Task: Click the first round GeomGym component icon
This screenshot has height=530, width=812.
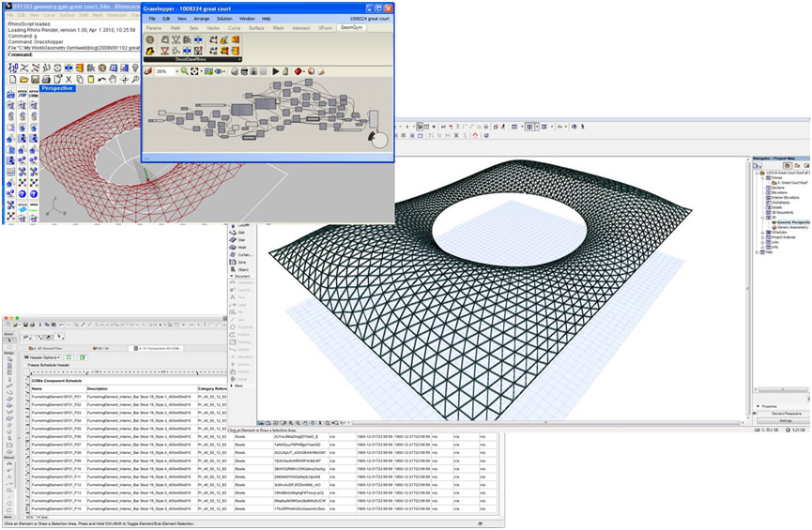Action: click(x=149, y=39)
